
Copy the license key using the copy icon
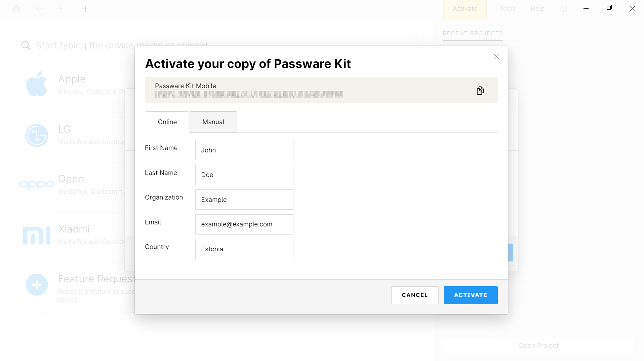point(480,90)
